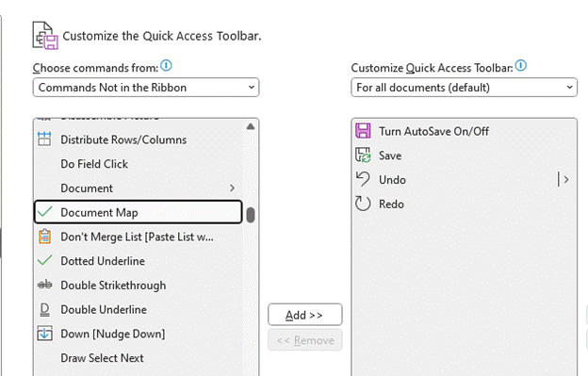
Task: Select the Do Field Click command
Action: pyautogui.click(x=138, y=164)
